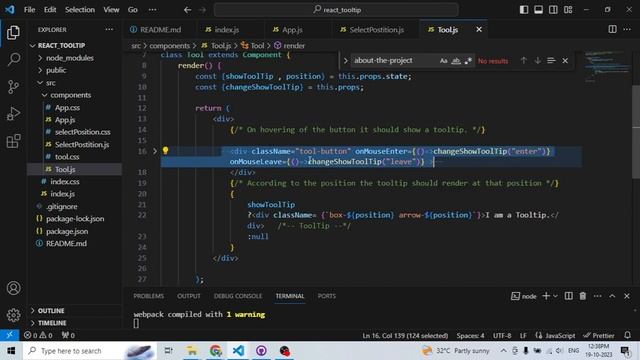The width and height of the screenshot is (640, 360).
Task: Toggle primary side bar visibility
Action: [x=524, y=10]
